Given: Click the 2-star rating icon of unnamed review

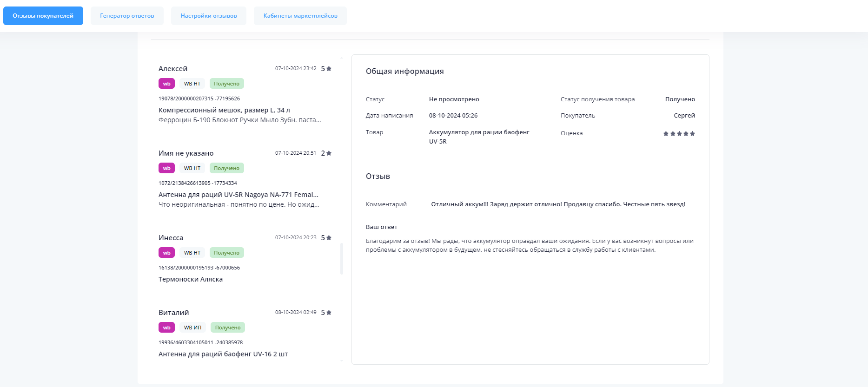Looking at the screenshot, I should [329, 153].
